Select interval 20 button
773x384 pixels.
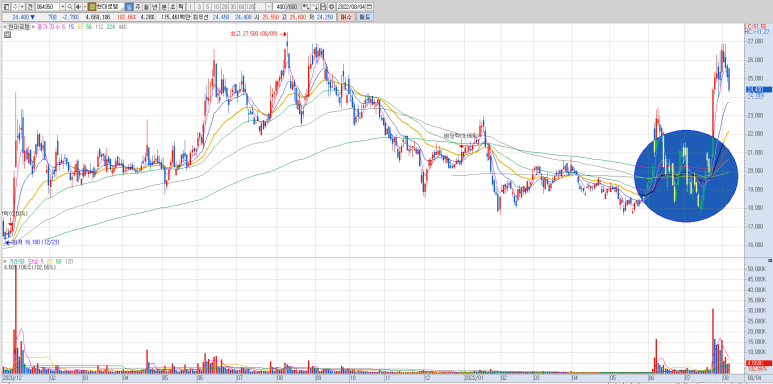(x=224, y=7)
